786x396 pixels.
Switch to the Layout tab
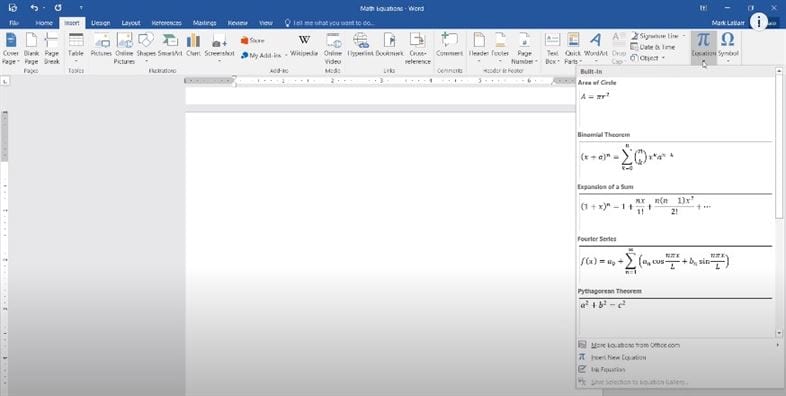tap(131, 23)
